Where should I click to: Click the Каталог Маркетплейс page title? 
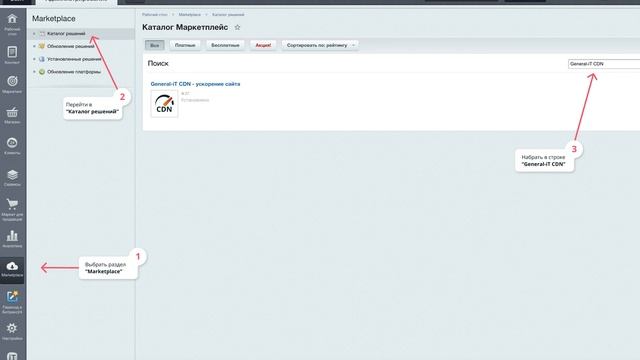[x=185, y=27]
